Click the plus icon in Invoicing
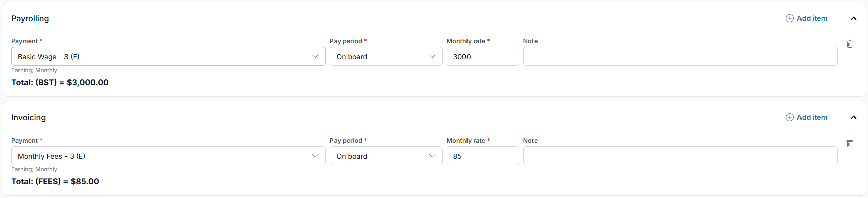This screenshot has height=198, width=868. click(789, 117)
